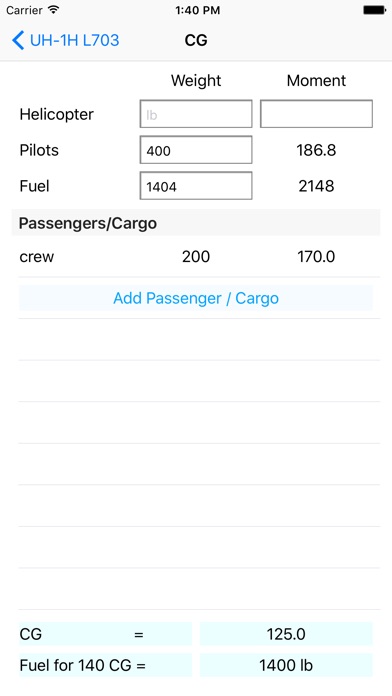Focus the Helicopter moment field

[x=316, y=114]
